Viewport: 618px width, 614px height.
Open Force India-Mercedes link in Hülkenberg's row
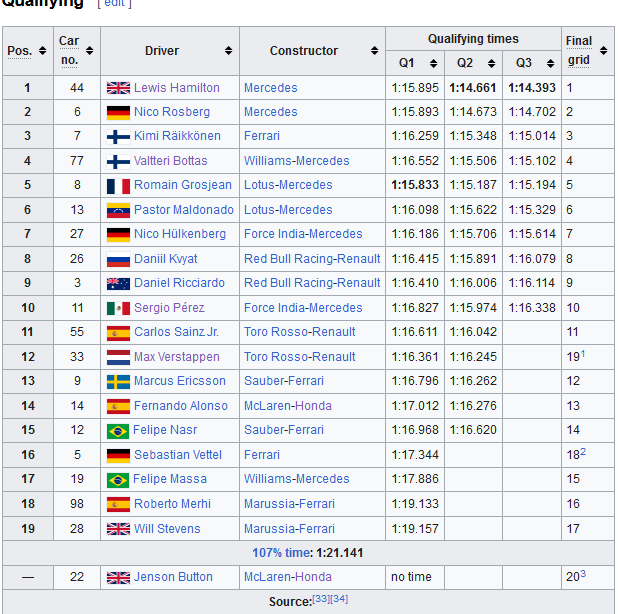pos(303,234)
